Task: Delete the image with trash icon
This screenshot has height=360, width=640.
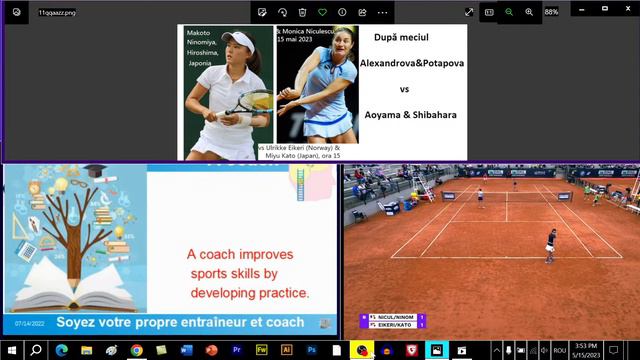Action: (302, 13)
